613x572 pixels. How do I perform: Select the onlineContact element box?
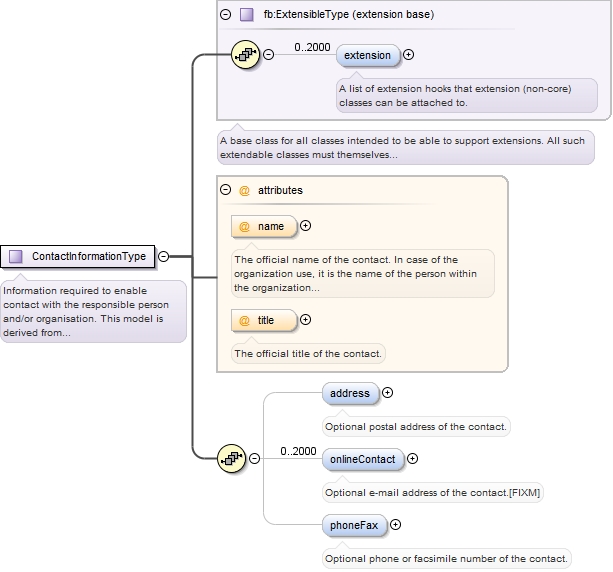(363, 459)
